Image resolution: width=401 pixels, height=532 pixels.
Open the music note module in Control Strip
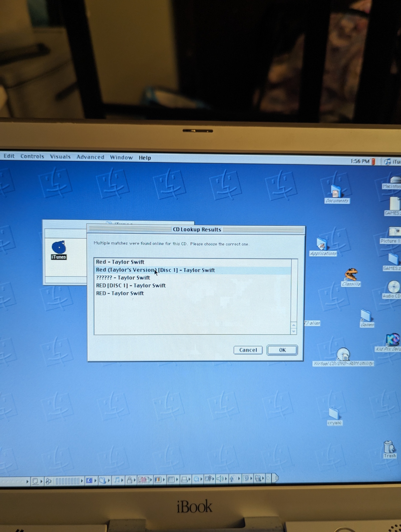pyautogui.click(x=117, y=480)
